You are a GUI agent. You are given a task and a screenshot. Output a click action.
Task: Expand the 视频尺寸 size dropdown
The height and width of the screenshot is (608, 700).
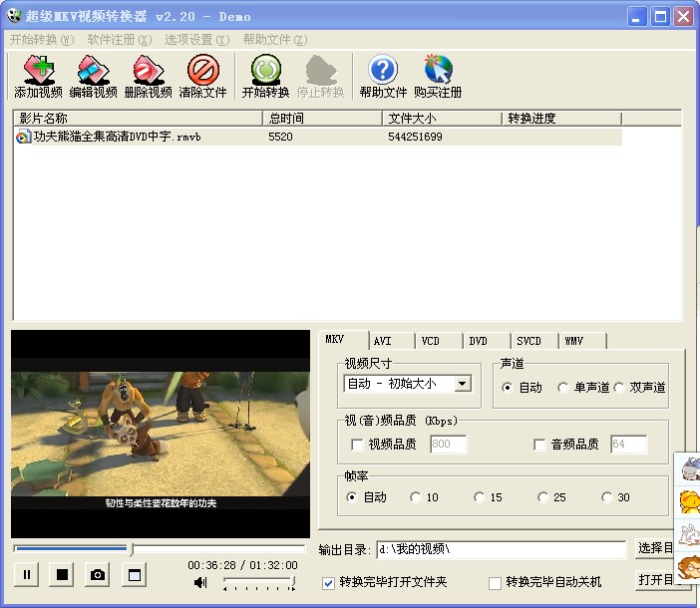(463, 384)
